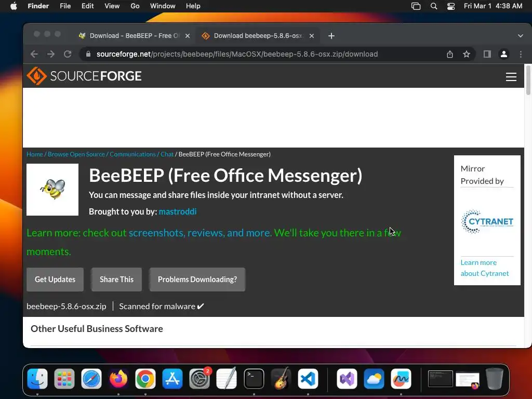Click the page vertical scrollbar

[x=528, y=81]
